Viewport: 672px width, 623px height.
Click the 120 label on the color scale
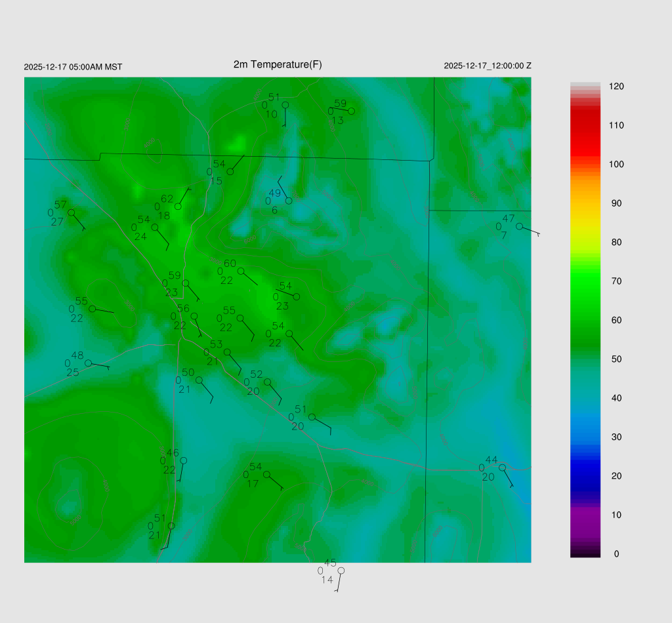[616, 87]
